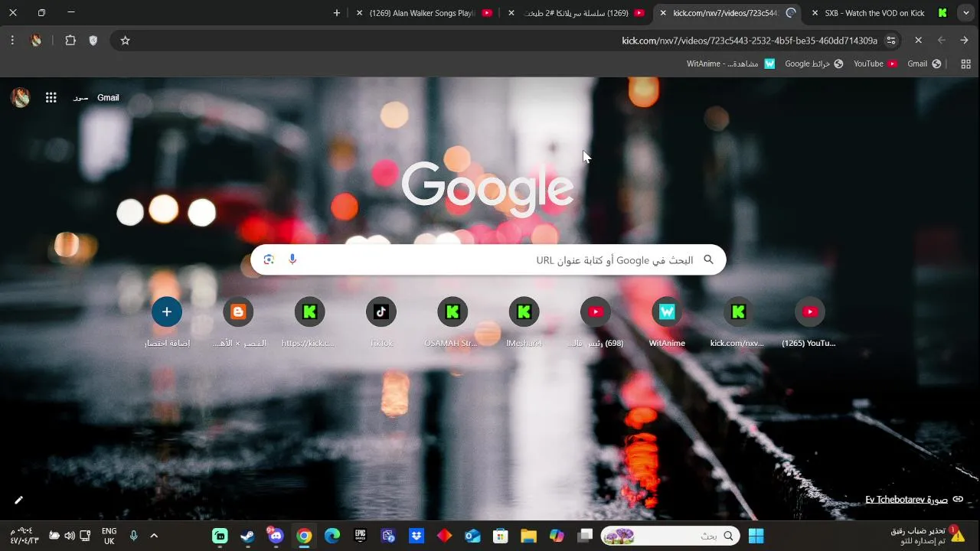Stop loading the page

[918, 41]
